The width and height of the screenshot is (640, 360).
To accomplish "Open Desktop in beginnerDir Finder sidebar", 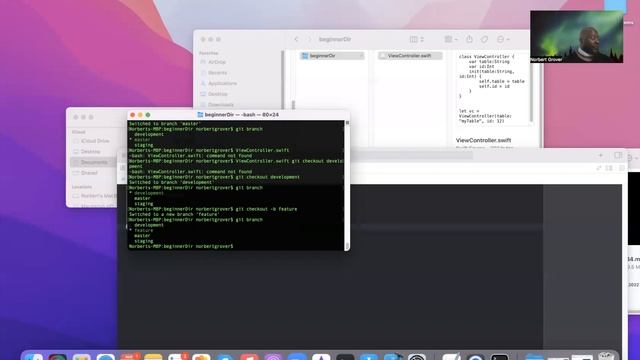I will (214, 94).
